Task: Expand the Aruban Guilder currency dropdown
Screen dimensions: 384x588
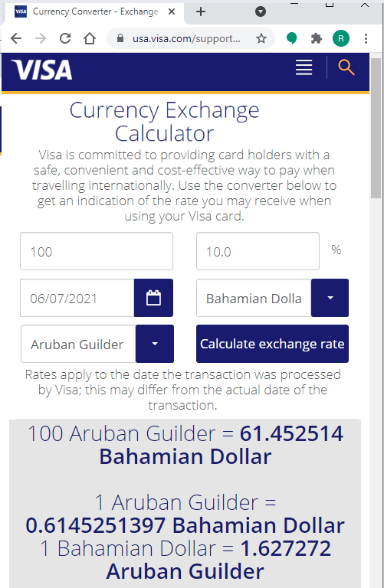Action: pos(155,344)
